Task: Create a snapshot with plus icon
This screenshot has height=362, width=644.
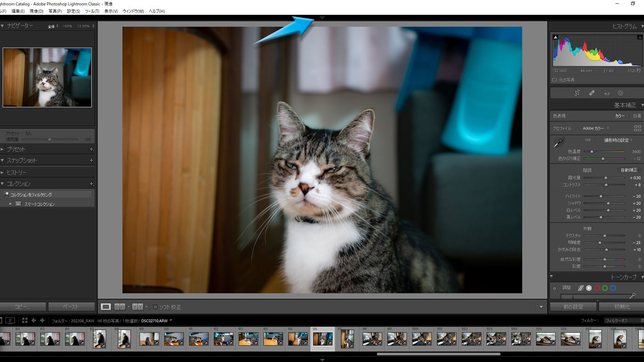Action: click(x=91, y=161)
